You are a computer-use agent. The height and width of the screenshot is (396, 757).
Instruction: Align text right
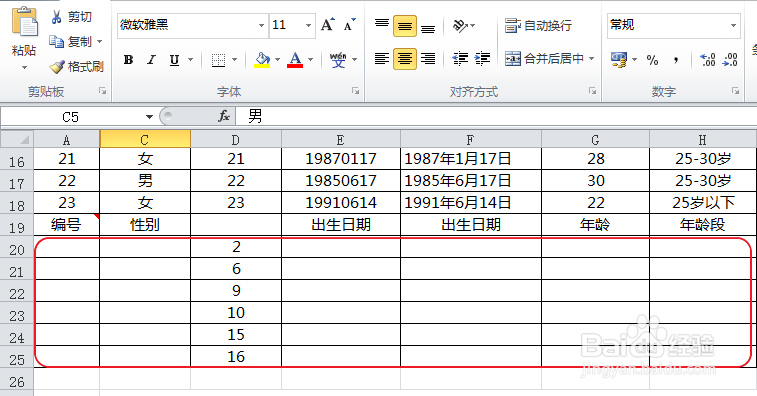click(x=428, y=59)
